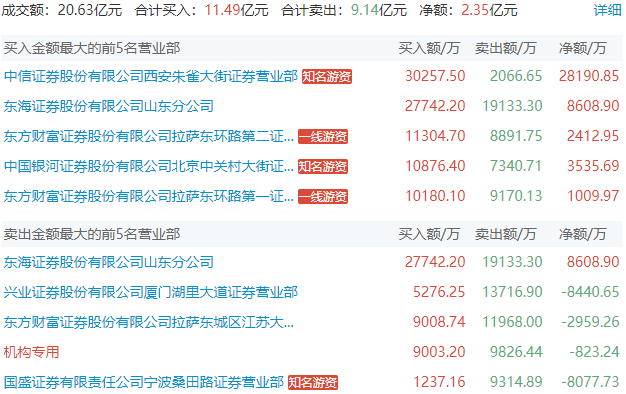Click sell amount 8891.75
The image size is (626, 394).
516,136
